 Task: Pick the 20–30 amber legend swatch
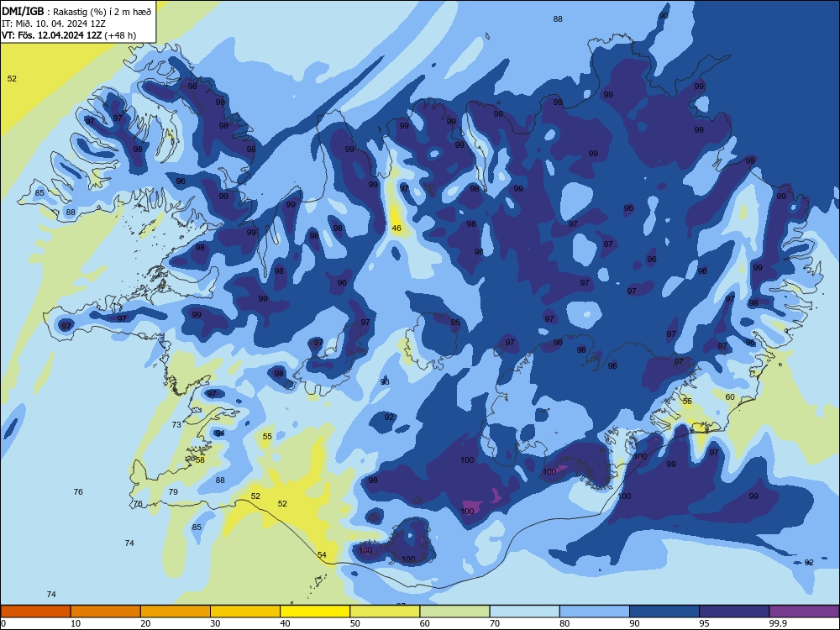176,612
